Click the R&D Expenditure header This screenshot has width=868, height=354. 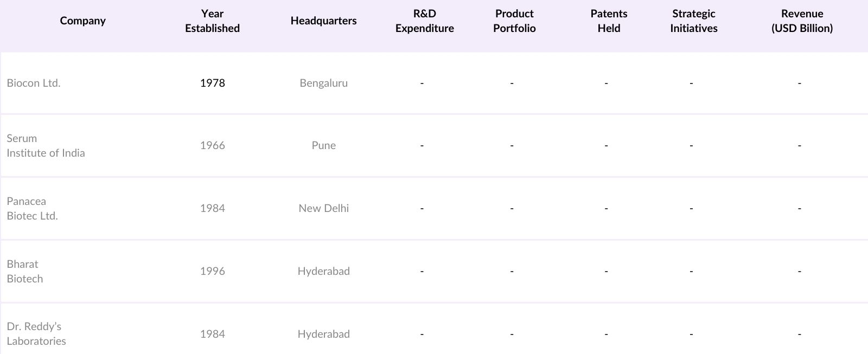tap(424, 21)
